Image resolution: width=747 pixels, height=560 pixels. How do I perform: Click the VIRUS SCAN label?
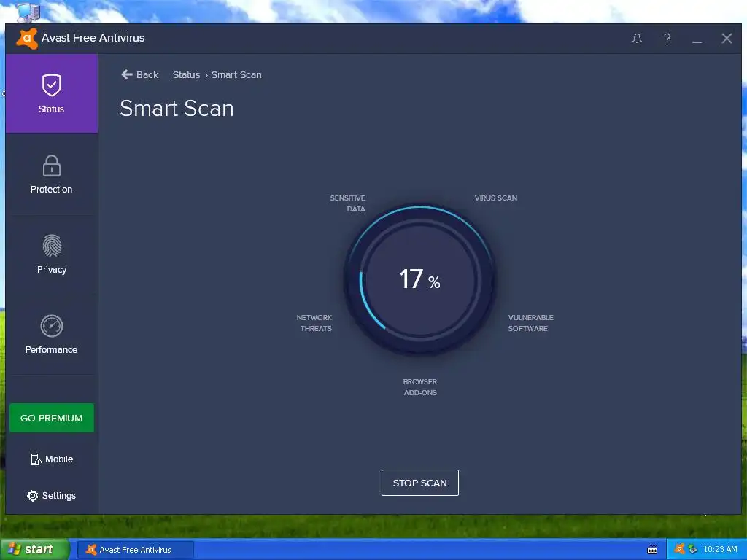(x=495, y=198)
